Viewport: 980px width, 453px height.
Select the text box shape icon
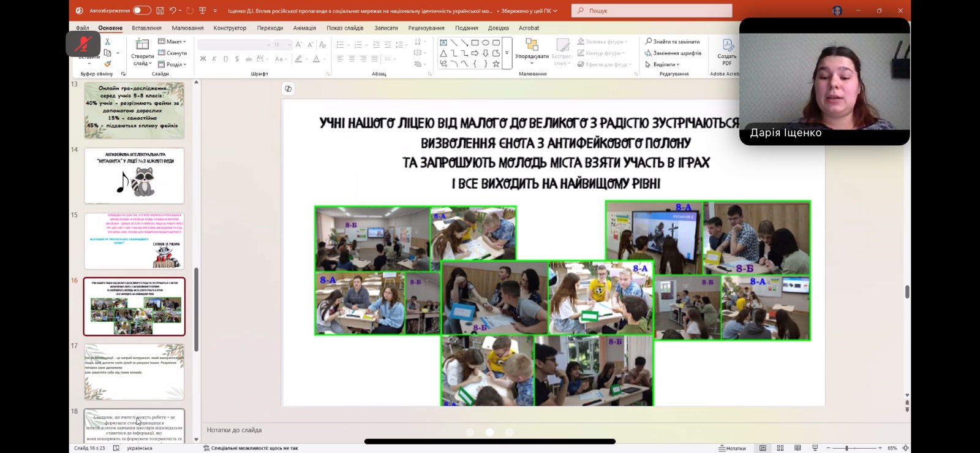(x=443, y=43)
